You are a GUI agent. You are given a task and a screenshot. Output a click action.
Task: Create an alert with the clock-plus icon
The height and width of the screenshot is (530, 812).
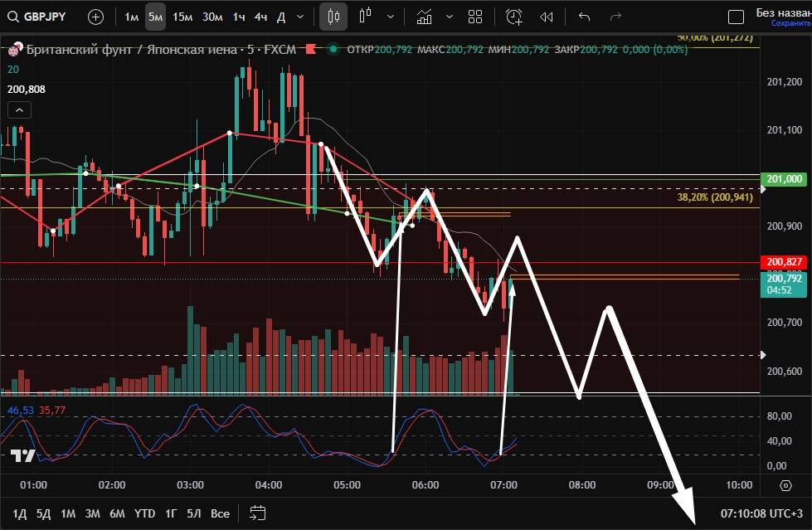pyautogui.click(x=514, y=17)
